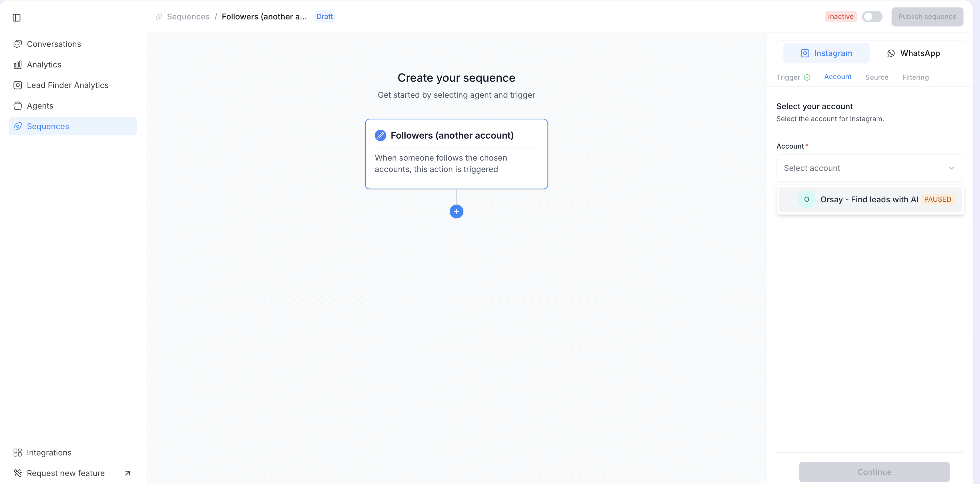This screenshot has height=484, width=980.
Task: Switch to the Filtering tab
Action: tap(915, 77)
